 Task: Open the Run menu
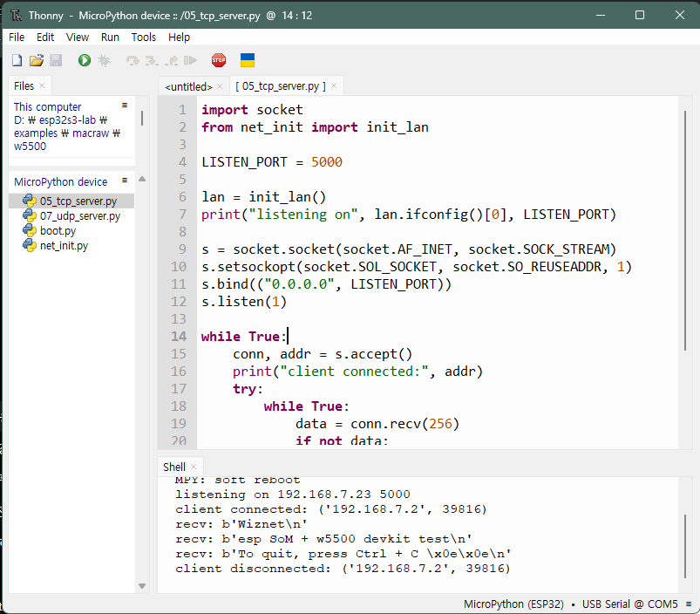click(110, 37)
